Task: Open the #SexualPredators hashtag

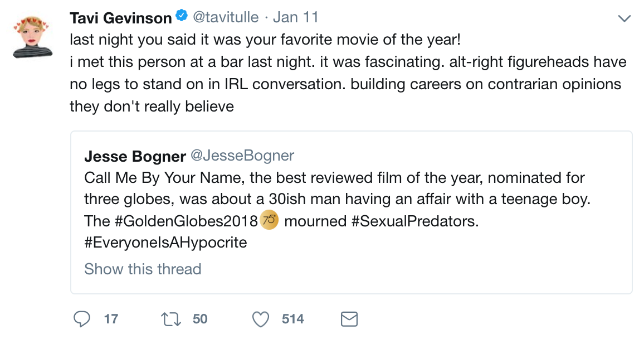Action: coord(414,221)
